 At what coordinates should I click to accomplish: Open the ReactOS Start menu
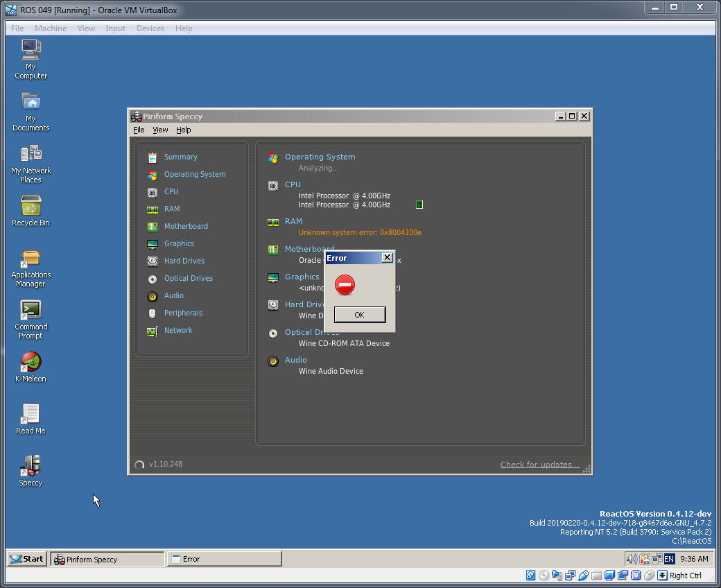coord(27,559)
